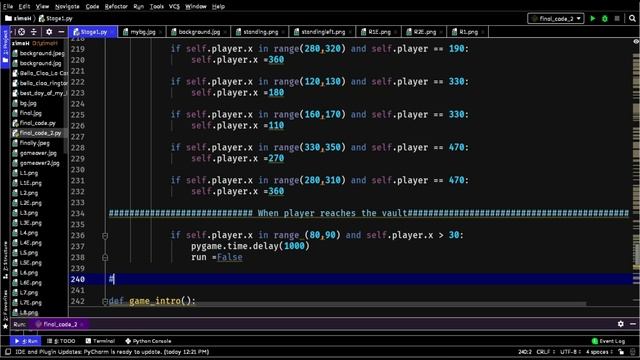Close the final_code_2 run tab
The image size is (640, 360).
click(82, 324)
